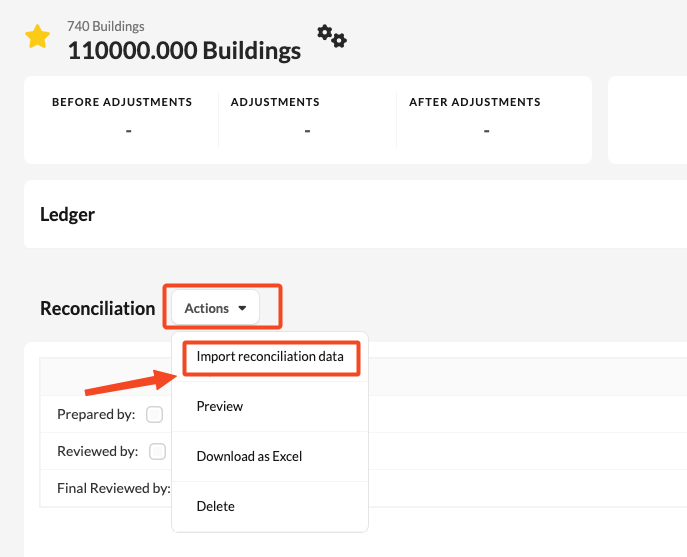
Task: Click the After Adjustments value
Action: tap(486, 131)
